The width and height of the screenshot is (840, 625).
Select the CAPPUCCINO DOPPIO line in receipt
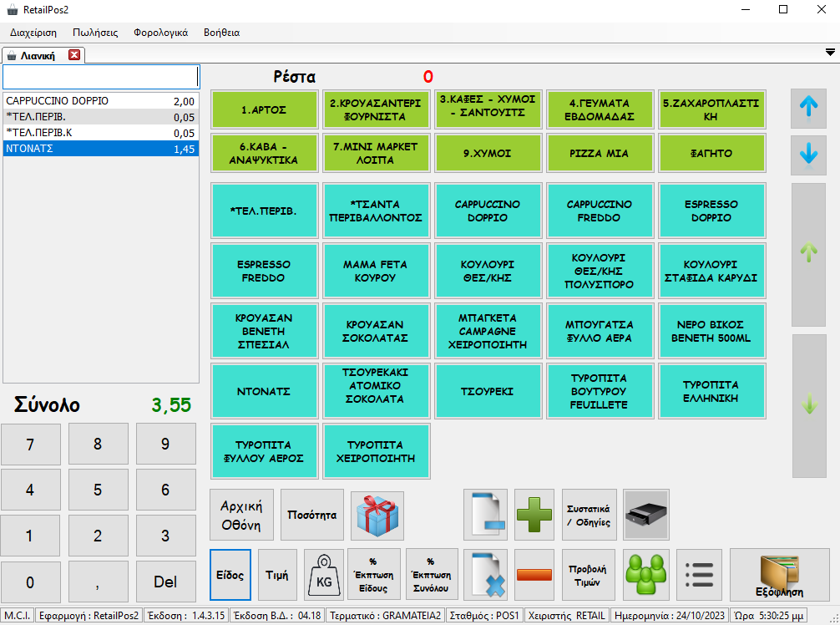point(101,101)
